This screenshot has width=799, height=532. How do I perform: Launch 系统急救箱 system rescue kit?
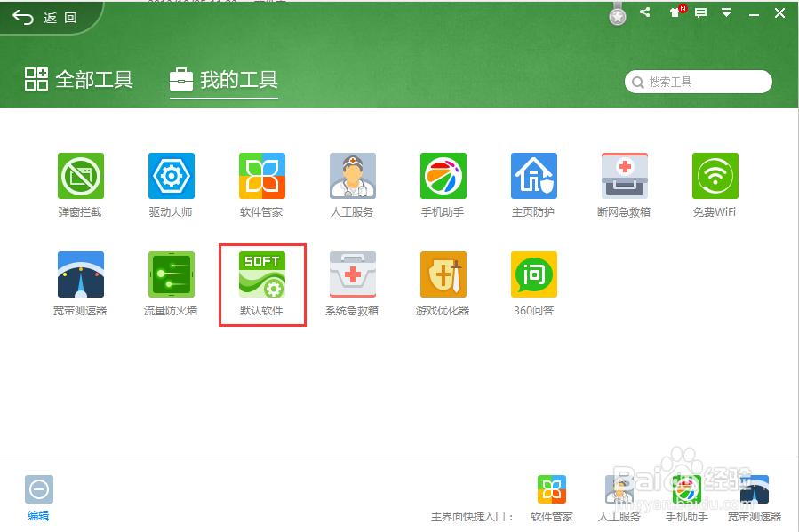click(353, 274)
